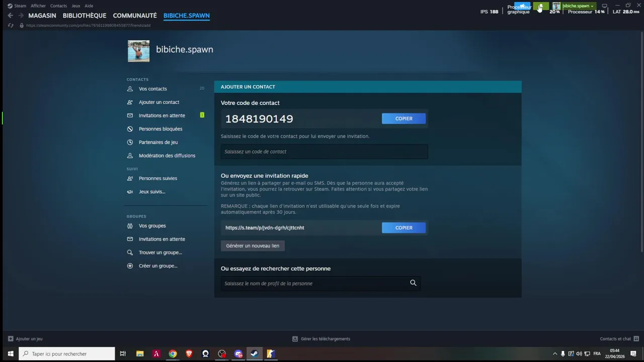Click the Partenaires de jeu clock icon
Viewport: 644px width, 362px height.
(x=130, y=142)
